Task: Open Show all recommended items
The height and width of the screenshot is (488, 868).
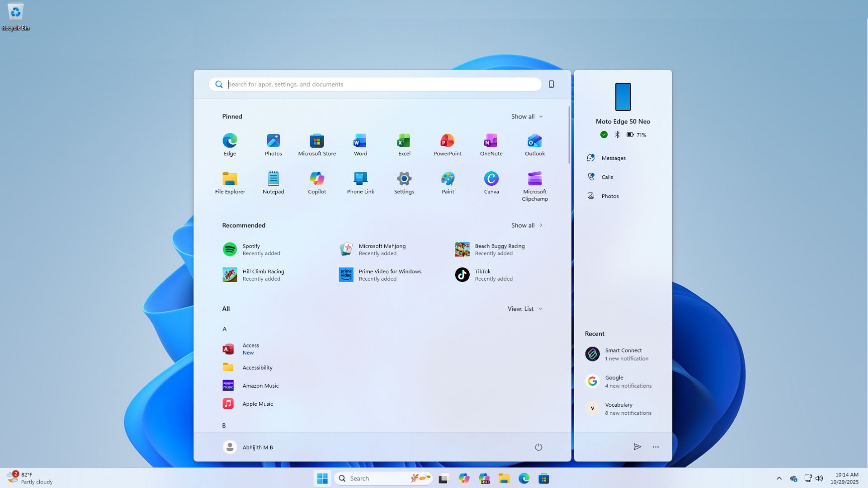Action: click(x=526, y=225)
